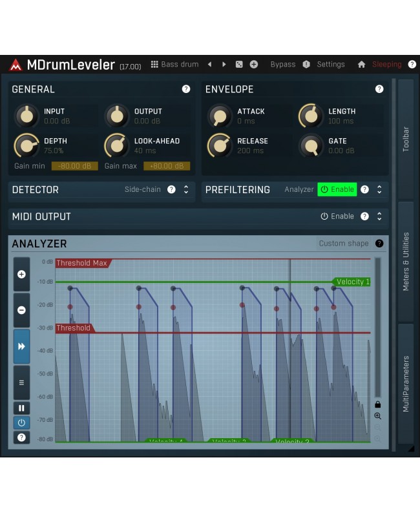Go to the next preset arrow
The width and height of the screenshot is (420, 513).
(x=224, y=64)
